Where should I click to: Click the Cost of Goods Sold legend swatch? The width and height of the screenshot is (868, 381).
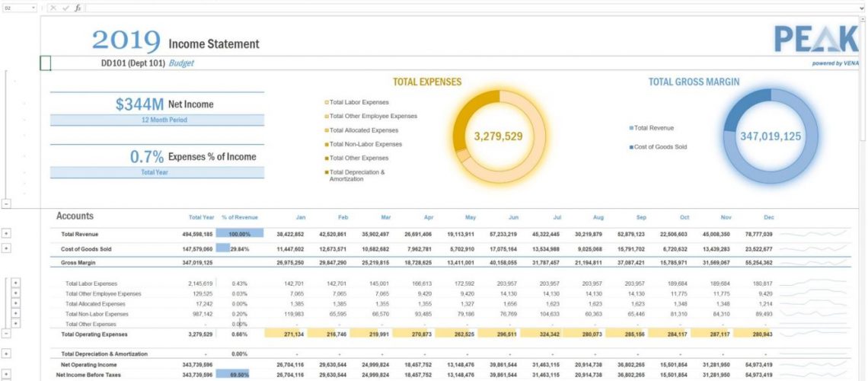coord(631,147)
